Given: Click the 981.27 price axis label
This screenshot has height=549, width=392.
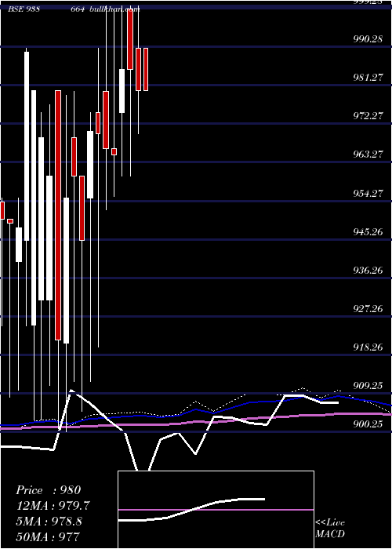Looking at the screenshot, I should tap(368, 78).
